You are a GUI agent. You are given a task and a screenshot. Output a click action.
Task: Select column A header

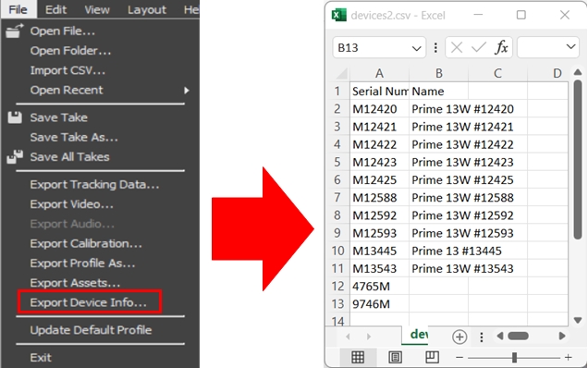click(x=379, y=73)
